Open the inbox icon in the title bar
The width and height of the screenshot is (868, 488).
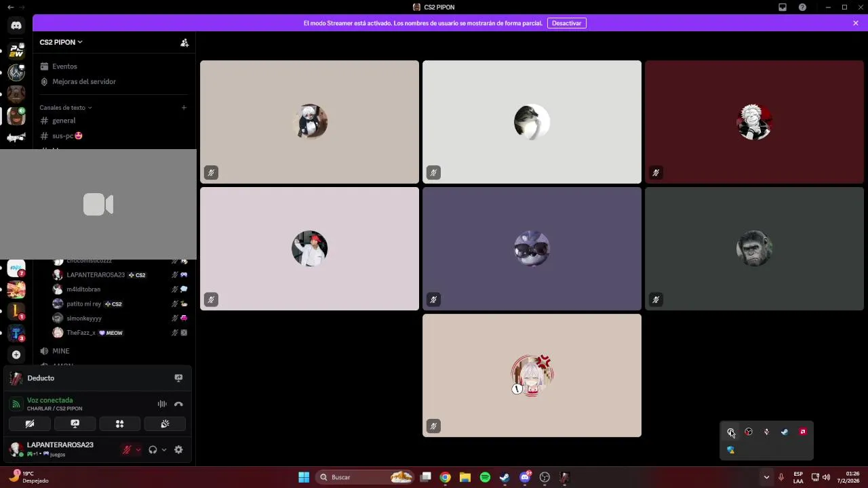pos(783,7)
